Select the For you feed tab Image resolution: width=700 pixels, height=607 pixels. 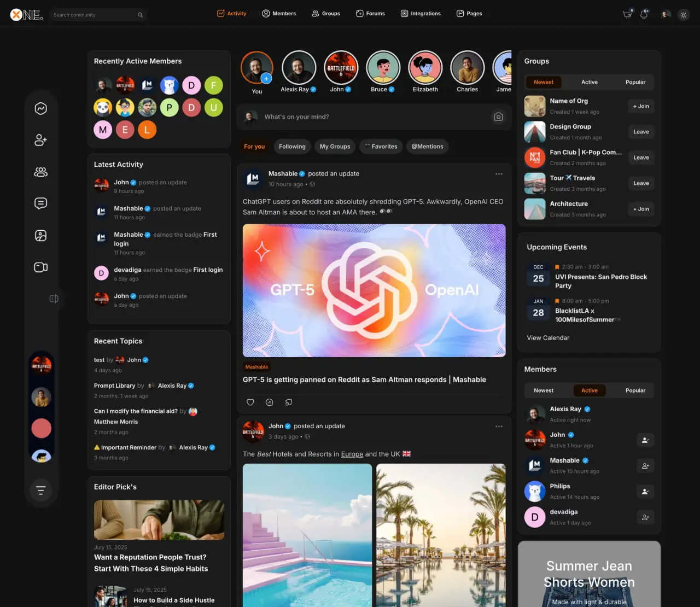(254, 147)
